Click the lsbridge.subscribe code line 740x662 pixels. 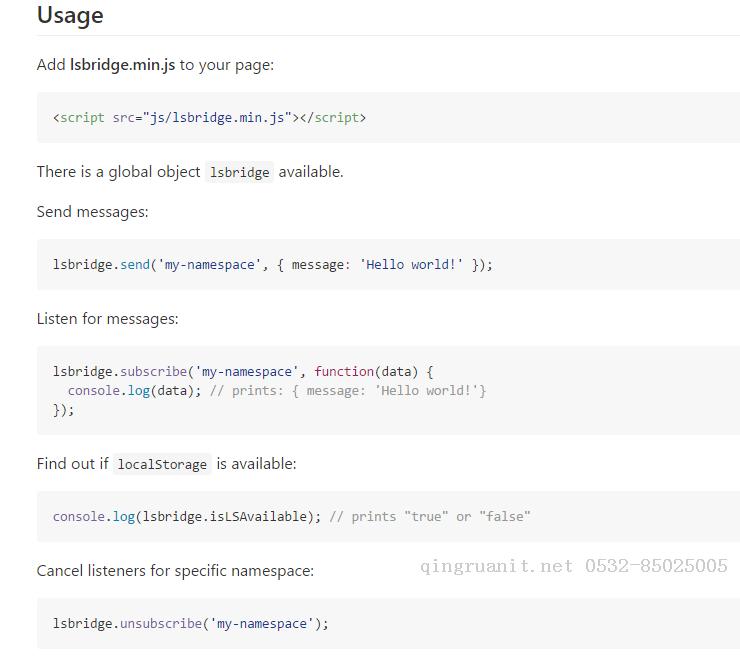click(x=243, y=372)
